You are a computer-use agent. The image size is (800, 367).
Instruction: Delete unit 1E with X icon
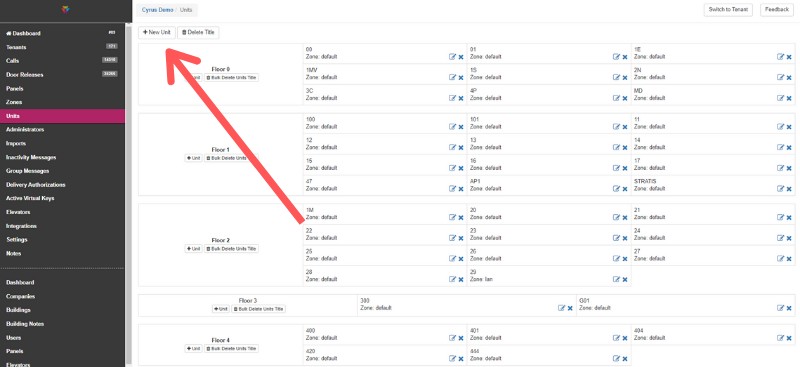coord(789,57)
